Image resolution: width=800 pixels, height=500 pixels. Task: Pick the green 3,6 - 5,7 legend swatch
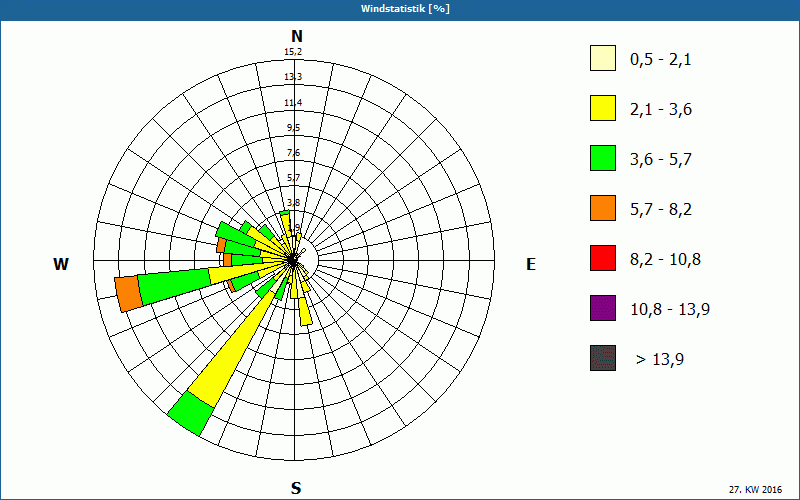[x=603, y=158]
